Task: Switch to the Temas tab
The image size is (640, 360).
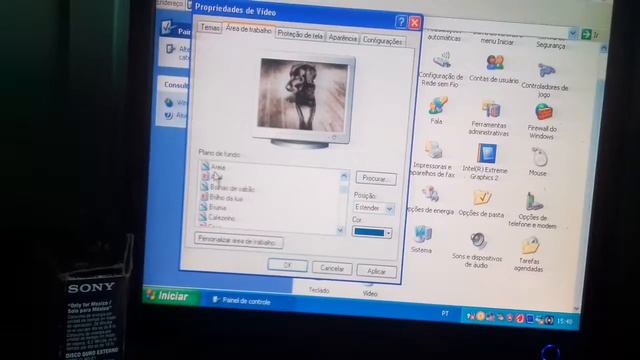Action: [x=210, y=27]
